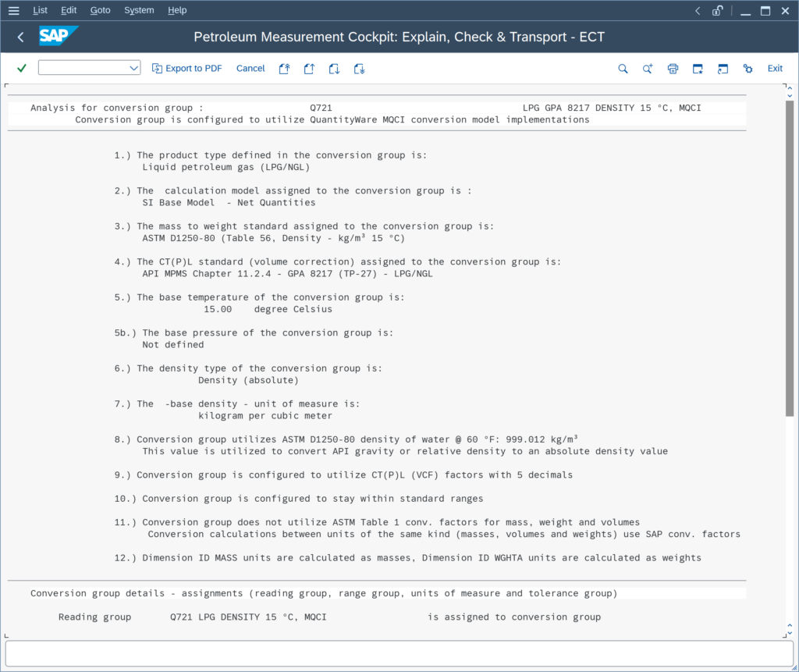Click the Find Next magnifier-plus icon

(x=648, y=69)
